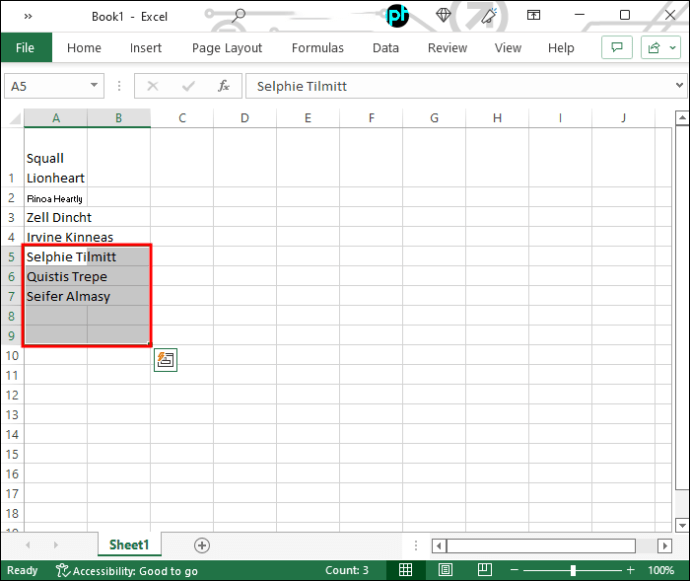This screenshot has width=690, height=581.
Task: Confirm entry with the checkmark button
Action: pos(188,86)
